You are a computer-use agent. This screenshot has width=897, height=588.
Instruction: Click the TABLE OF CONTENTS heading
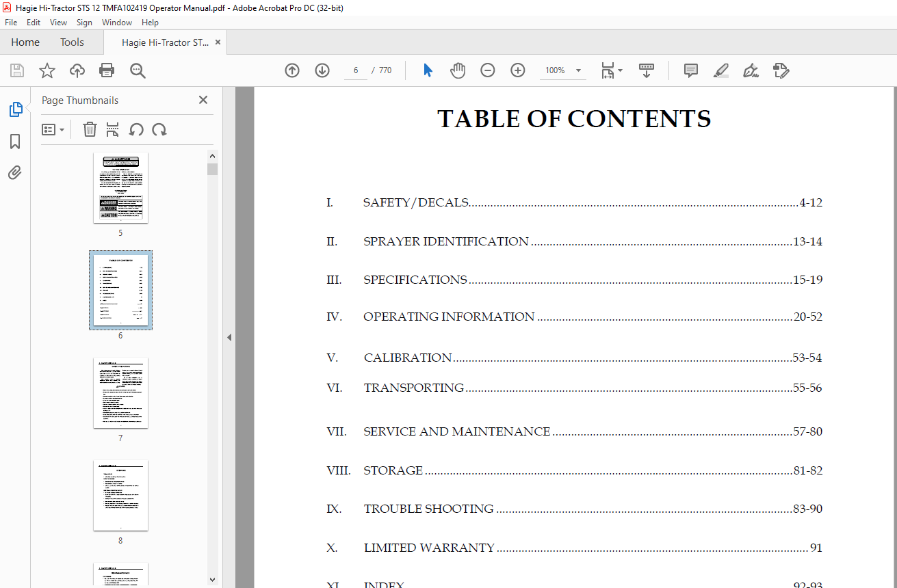pos(574,119)
